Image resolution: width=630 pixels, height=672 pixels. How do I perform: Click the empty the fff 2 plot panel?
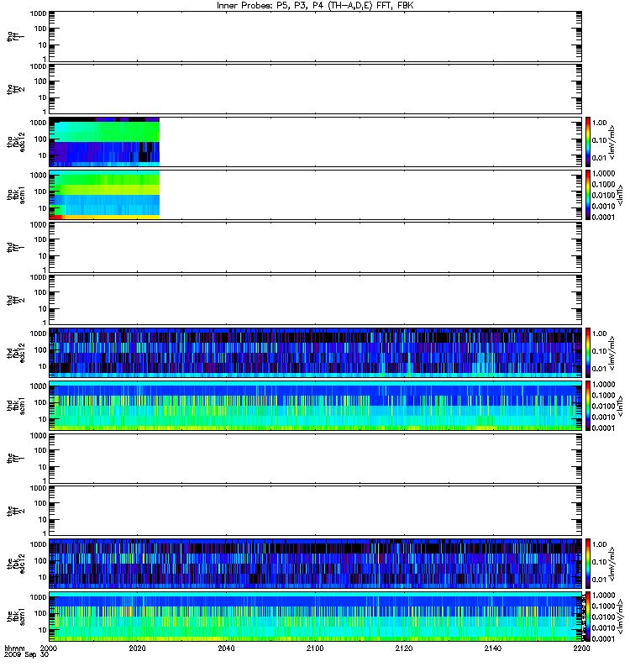click(315, 511)
